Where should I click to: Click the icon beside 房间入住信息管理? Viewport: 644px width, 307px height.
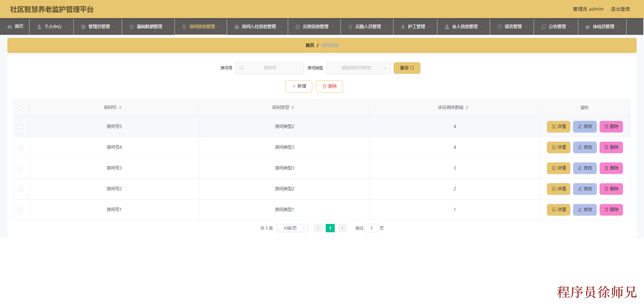pyautogui.click(x=237, y=27)
